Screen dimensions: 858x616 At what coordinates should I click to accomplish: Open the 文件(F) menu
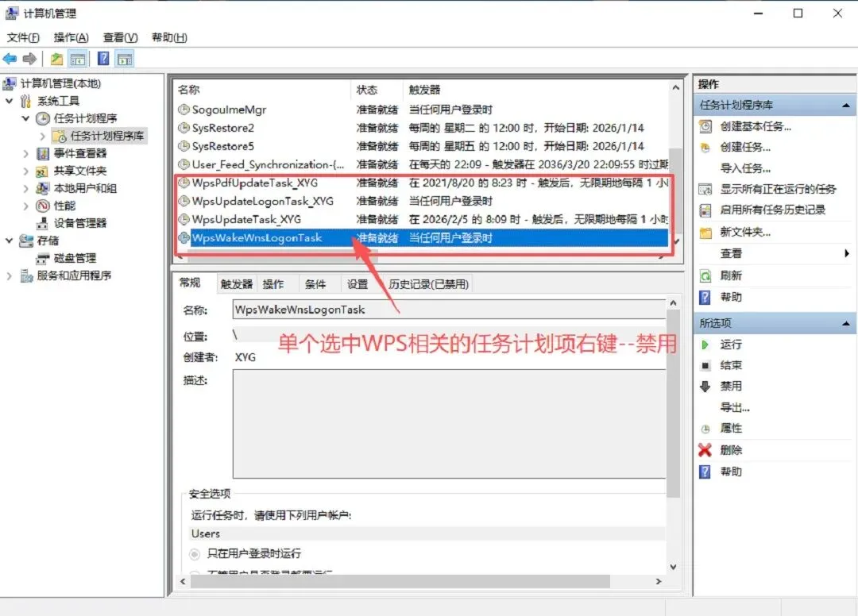point(23,38)
